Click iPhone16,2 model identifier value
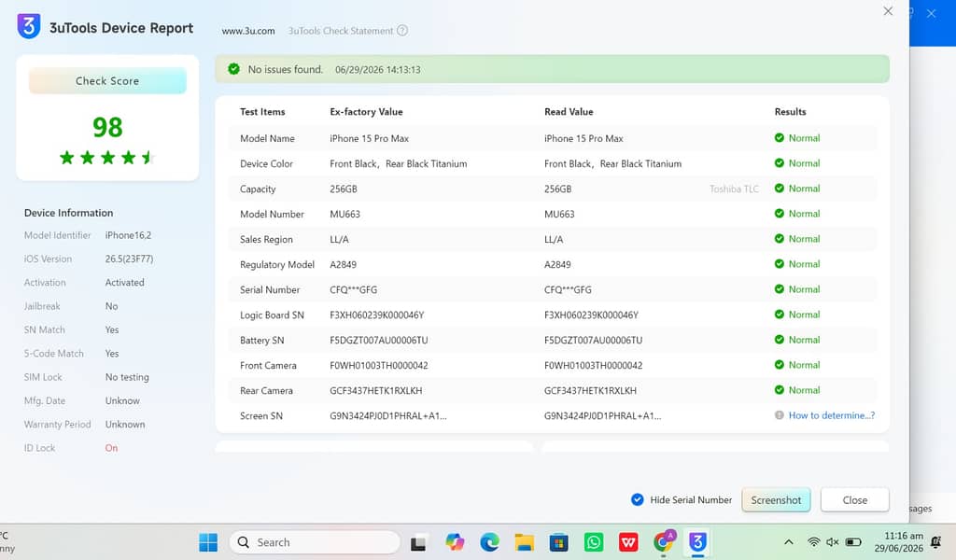956x560 pixels. 128,235
